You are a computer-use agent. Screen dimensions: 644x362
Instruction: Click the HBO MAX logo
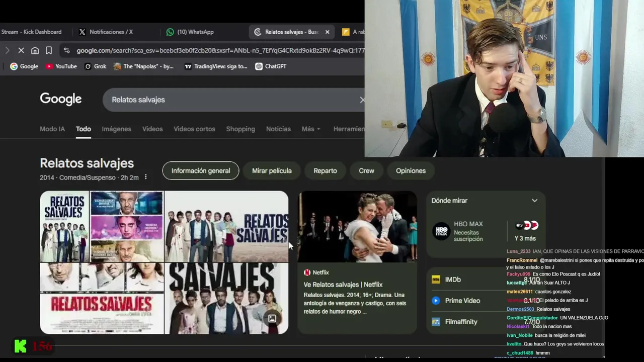tap(441, 231)
